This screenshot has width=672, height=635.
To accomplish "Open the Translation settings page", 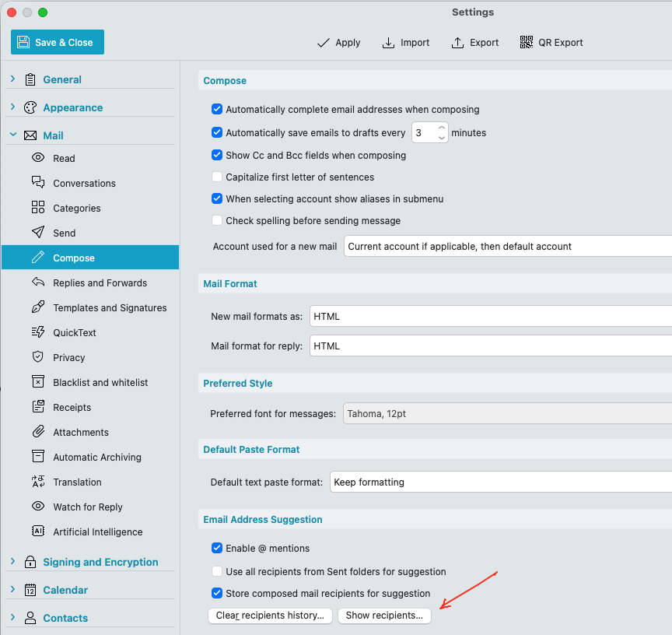I will click(77, 482).
